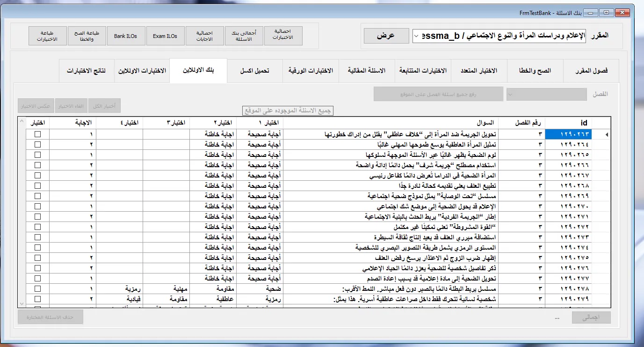The width and height of the screenshot is (644, 347).
Task: Click the 'قيادية' choice cell
Action: 119,299
